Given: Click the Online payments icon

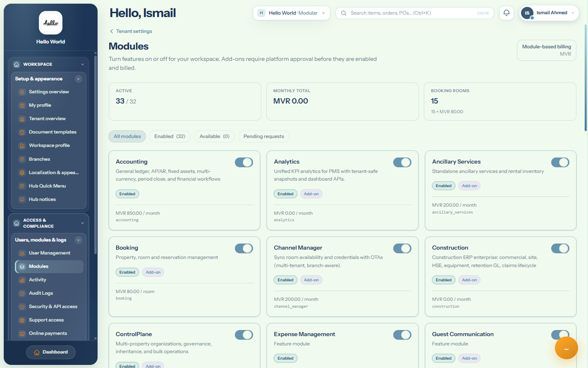Looking at the screenshot, I should click(22, 333).
